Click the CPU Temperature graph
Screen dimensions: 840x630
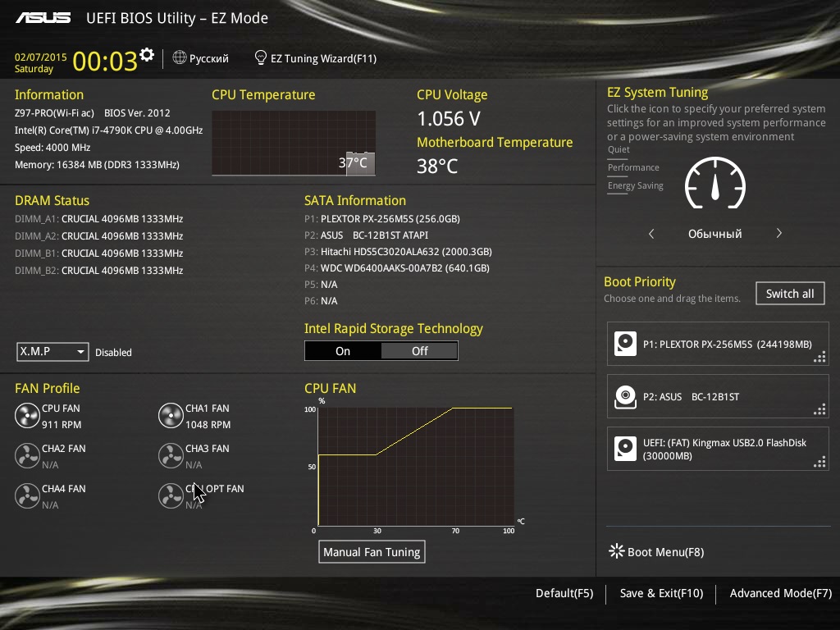294,143
